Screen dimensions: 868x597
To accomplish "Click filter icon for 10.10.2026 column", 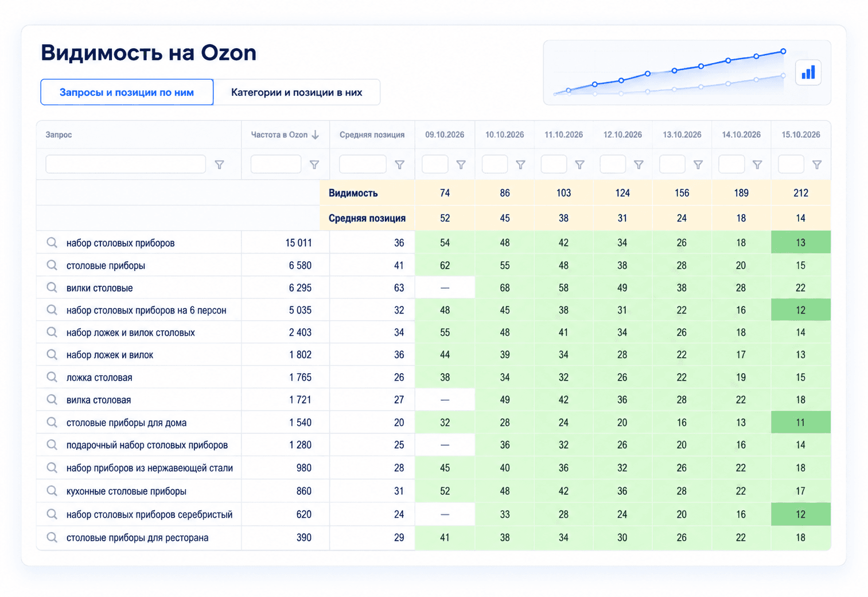I will pos(520,165).
